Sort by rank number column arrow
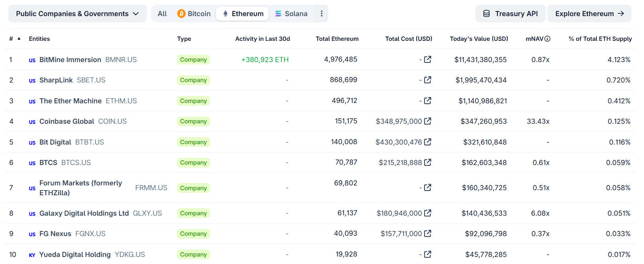 pos(19,38)
